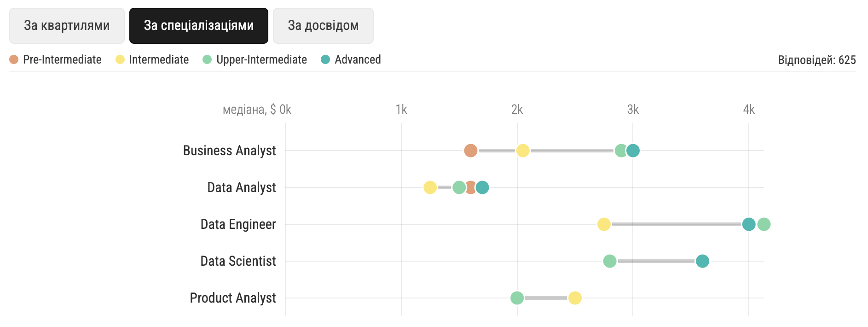
Task: Toggle the Pre-Intermediate legend item
Action: (55, 59)
